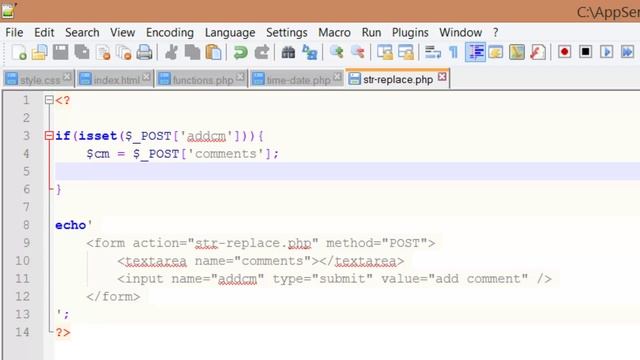The height and width of the screenshot is (360, 640).
Task: Open the ? help menu
Action: [495, 32]
